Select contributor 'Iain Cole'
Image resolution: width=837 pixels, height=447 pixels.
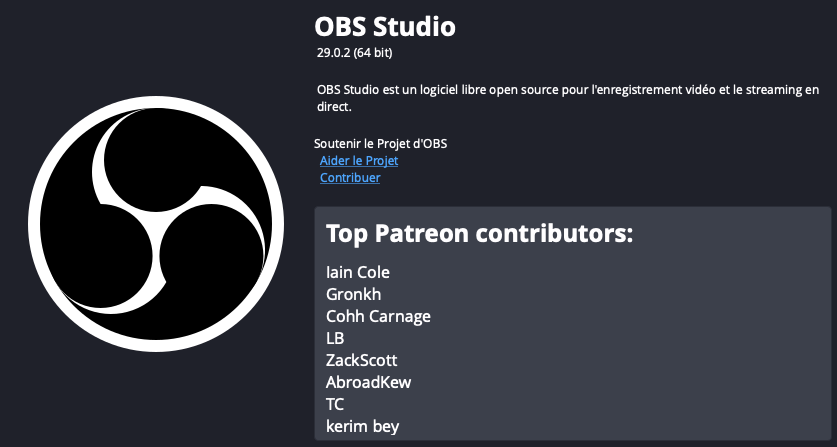[x=358, y=272]
